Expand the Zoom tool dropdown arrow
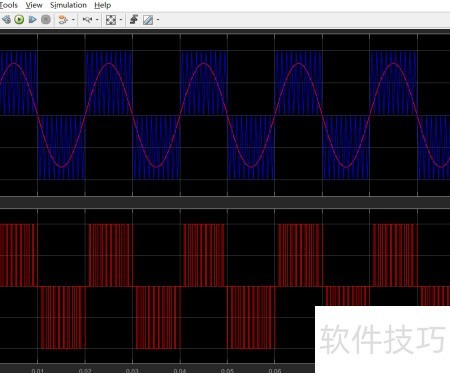Screen dimensions: 450x373 tap(97, 20)
